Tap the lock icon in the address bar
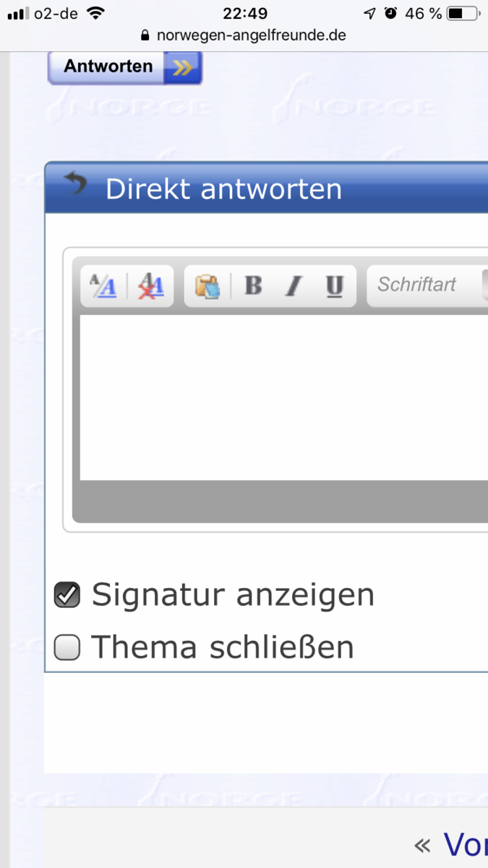Screen dimensions: 488x868 (145, 35)
